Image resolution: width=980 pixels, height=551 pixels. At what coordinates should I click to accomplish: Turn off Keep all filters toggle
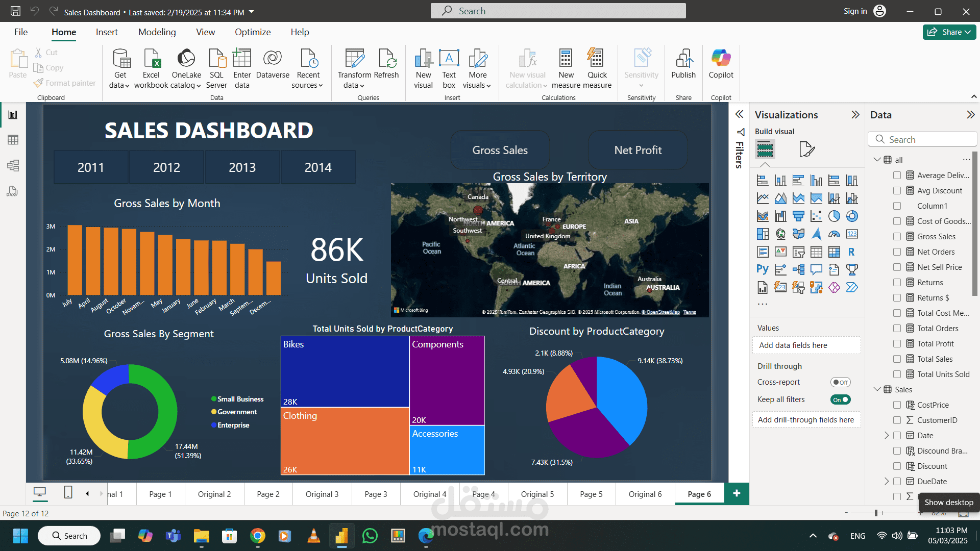[x=840, y=399]
